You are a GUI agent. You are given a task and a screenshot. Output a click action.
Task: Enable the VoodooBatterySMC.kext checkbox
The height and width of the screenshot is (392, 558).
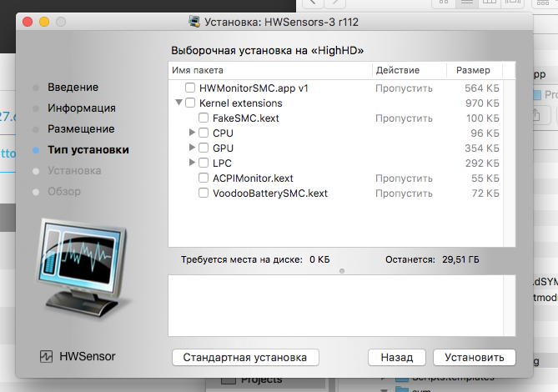tap(204, 193)
